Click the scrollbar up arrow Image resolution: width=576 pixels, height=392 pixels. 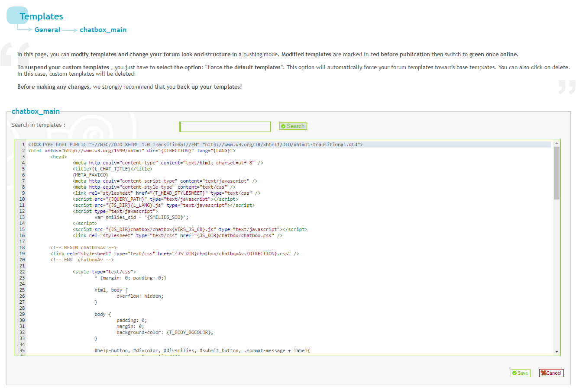click(557, 143)
